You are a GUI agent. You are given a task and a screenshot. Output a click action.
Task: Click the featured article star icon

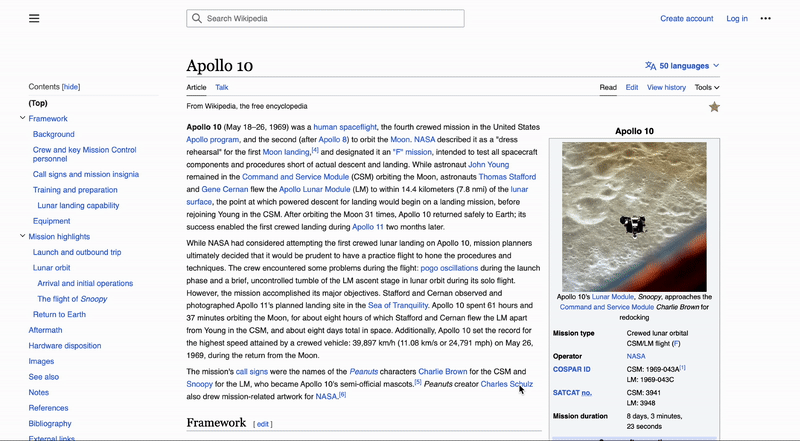click(x=713, y=107)
